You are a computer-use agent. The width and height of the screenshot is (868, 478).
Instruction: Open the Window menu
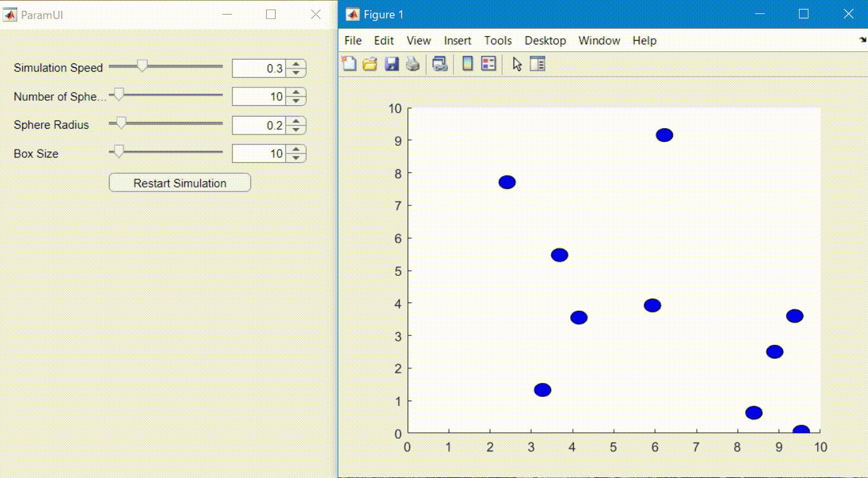(599, 41)
